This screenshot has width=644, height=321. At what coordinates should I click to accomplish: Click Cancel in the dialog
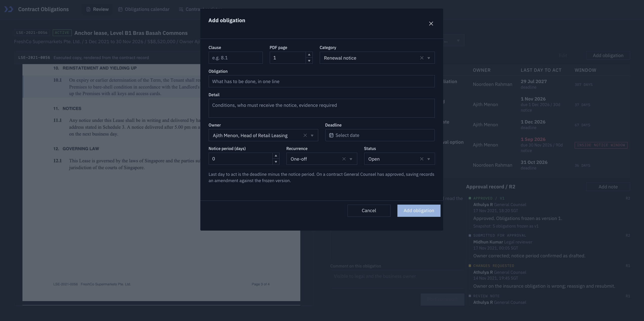[369, 211]
